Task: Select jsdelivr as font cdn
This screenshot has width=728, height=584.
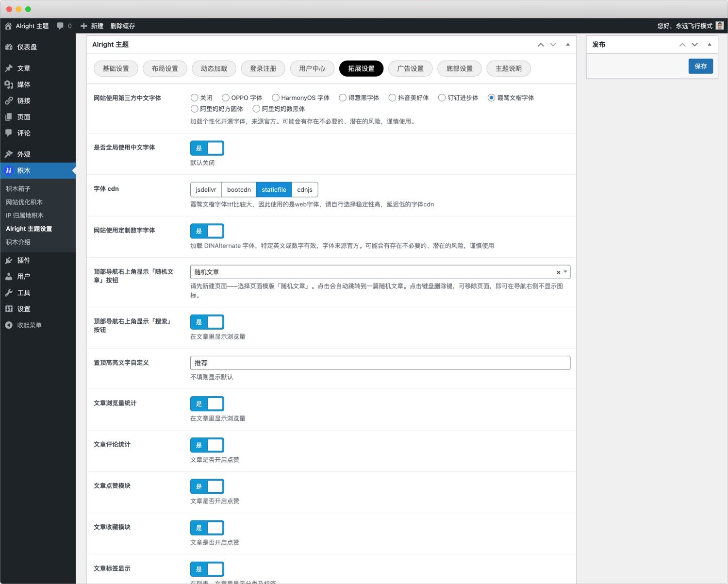Action: coord(206,189)
